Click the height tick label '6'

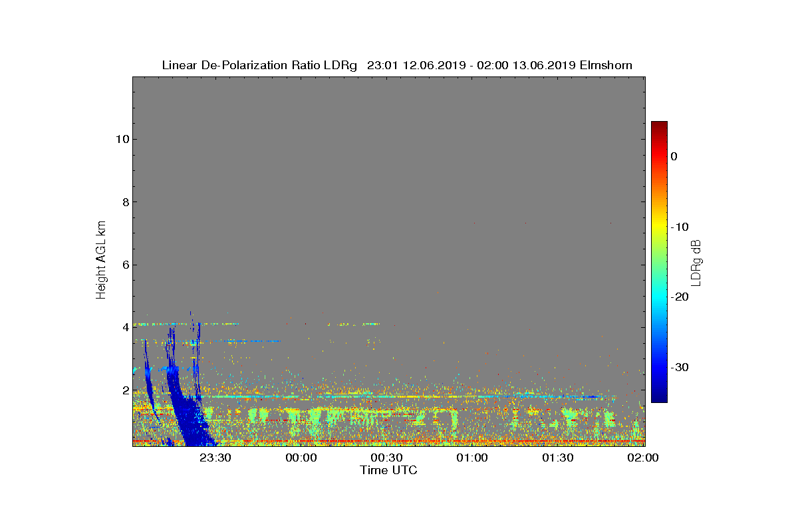point(125,265)
